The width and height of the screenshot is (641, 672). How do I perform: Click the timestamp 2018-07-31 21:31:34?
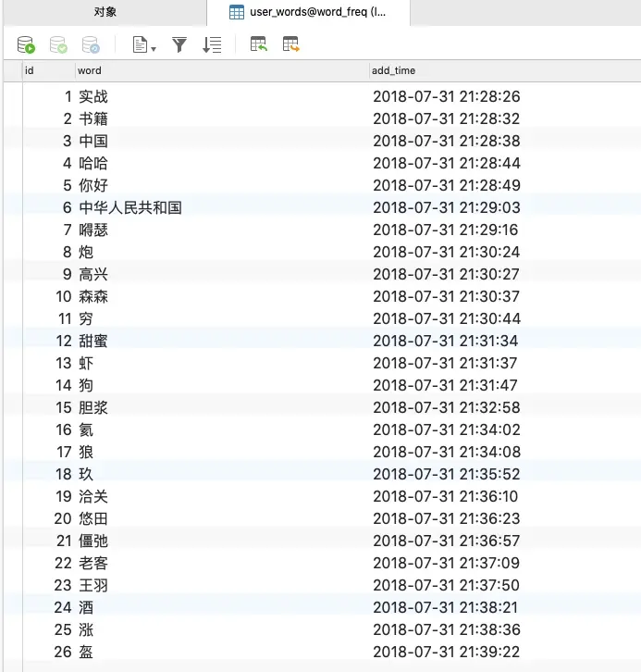tap(446, 342)
